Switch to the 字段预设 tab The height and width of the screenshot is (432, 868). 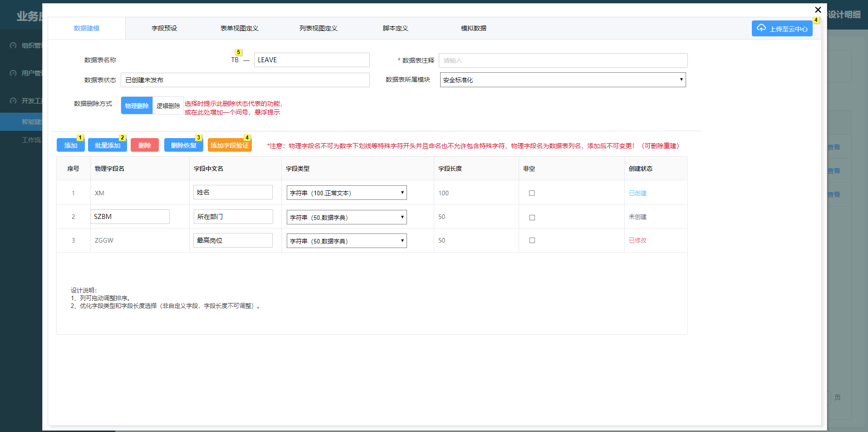pyautogui.click(x=164, y=28)
